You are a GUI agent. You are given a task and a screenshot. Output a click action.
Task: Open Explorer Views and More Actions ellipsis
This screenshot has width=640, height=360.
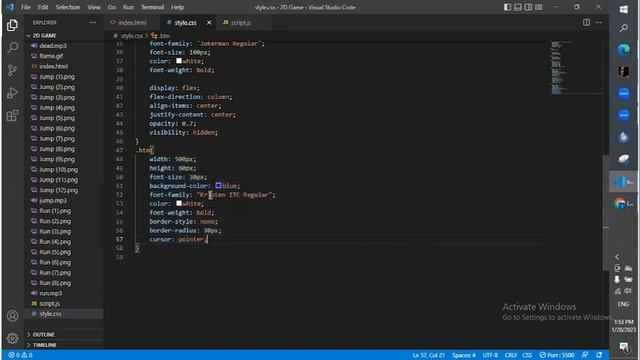[x=93, y=22]
